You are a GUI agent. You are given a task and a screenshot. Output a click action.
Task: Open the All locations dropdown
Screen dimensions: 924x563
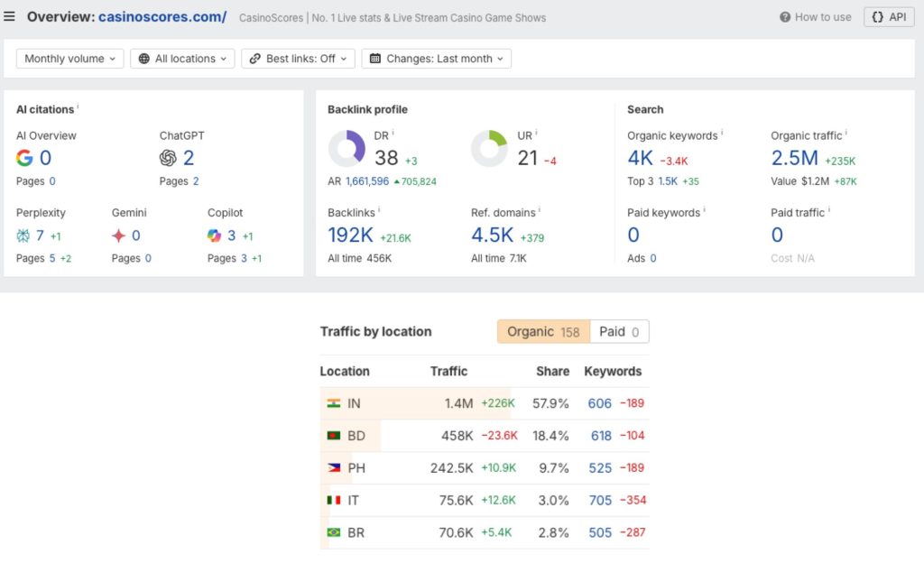[x=182, y=59]
